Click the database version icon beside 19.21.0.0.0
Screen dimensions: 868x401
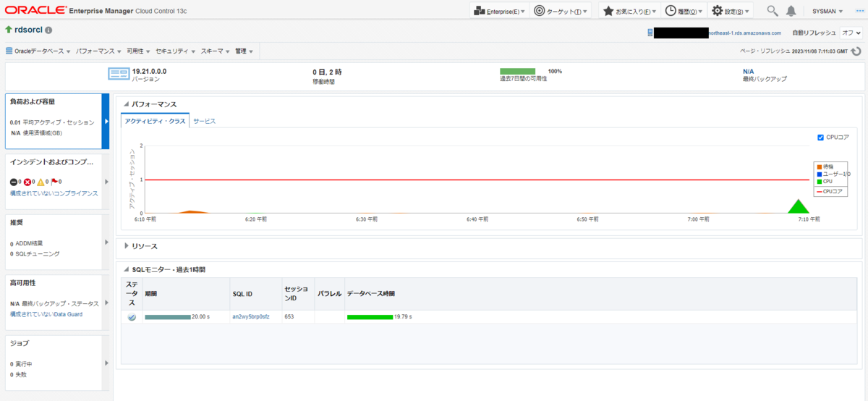coord(119,74)
